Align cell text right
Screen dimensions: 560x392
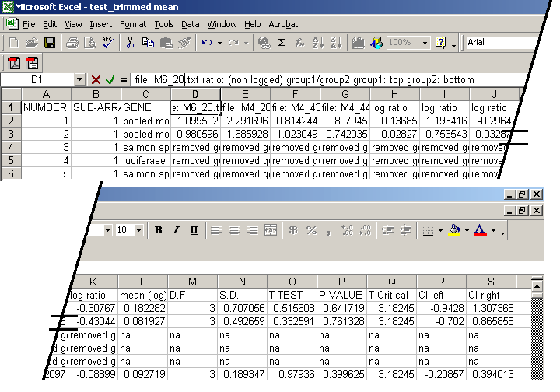click(x=252, y=230)
